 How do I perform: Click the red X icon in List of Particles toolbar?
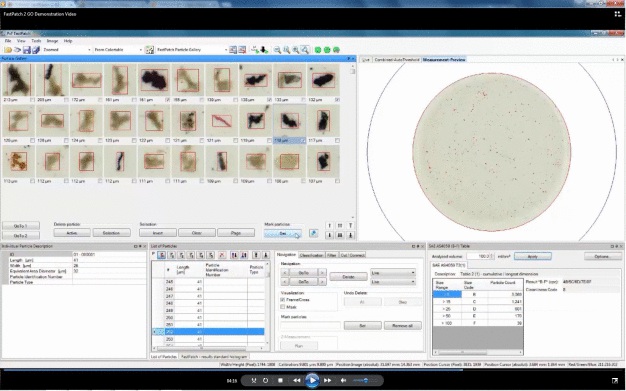(x=222, y=255)
